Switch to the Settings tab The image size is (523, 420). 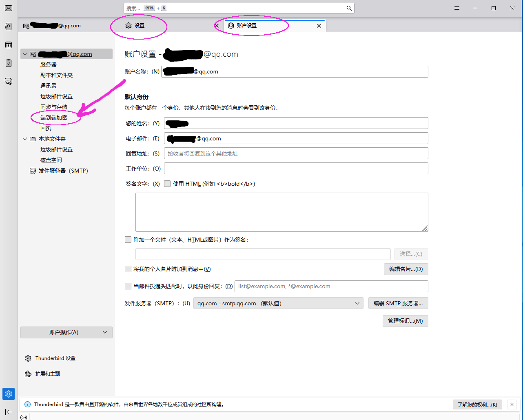[139, 26]
